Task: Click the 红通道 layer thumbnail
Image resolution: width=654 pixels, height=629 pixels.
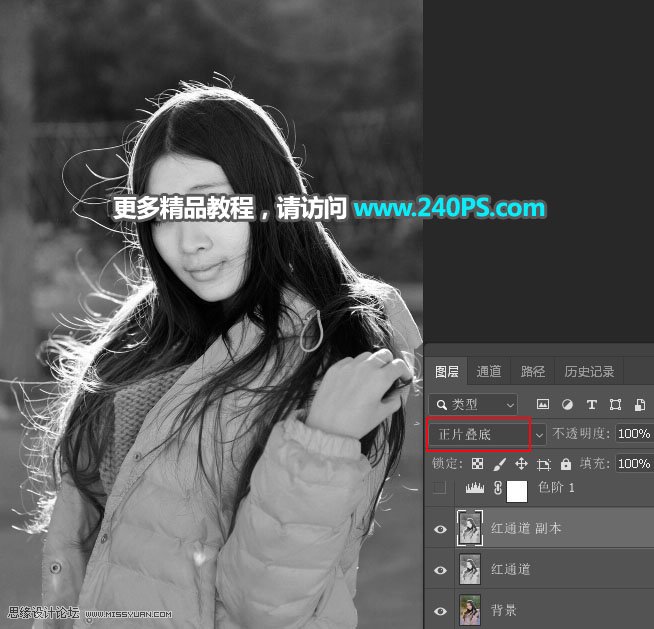Action: (470, 569)
